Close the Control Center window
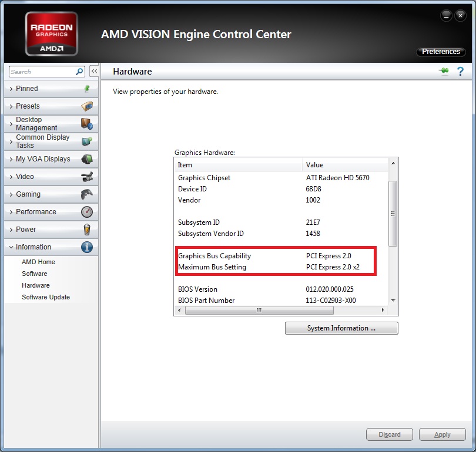476x452 pixels. 460,16
